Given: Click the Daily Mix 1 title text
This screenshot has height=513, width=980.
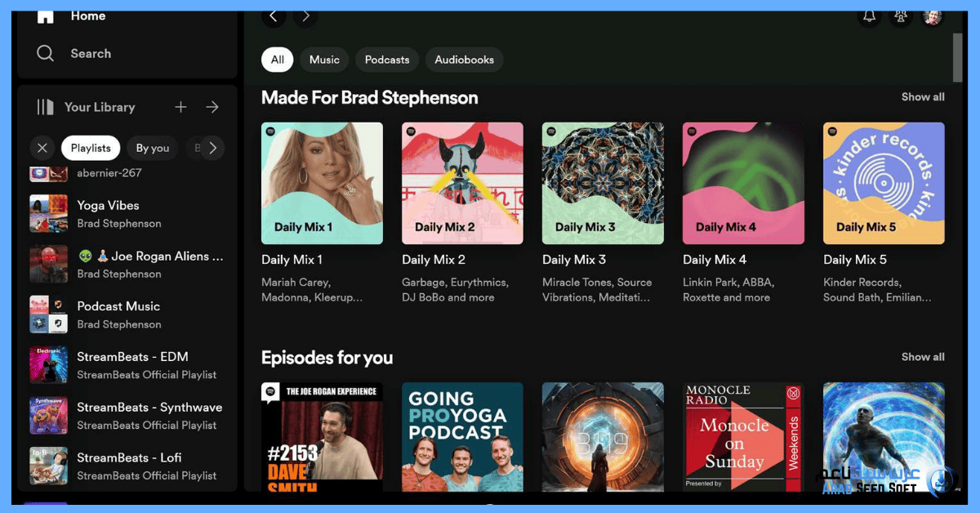Looking at the screenshot, I should click(292, 260).
